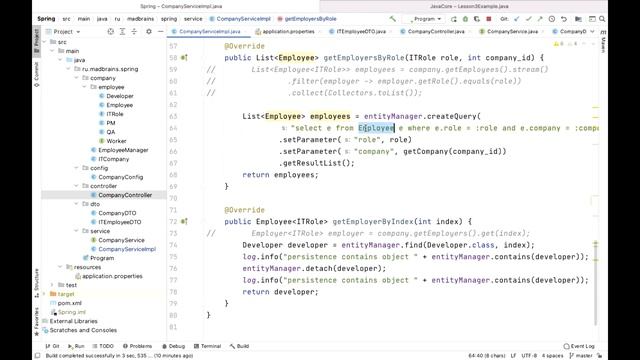Collapse the resources folder
640x360 pixels.
coord(60,267)
